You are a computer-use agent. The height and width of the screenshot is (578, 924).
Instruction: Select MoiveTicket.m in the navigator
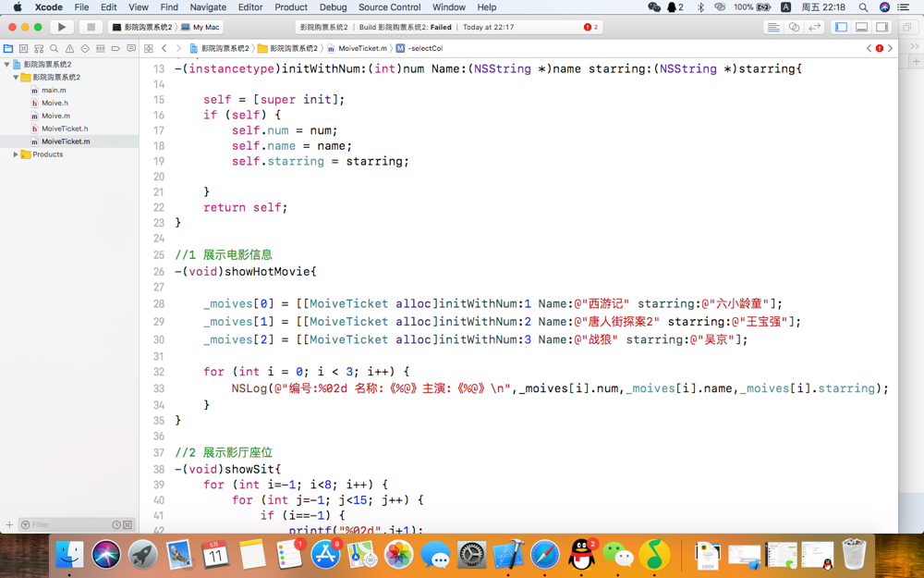[x=66, y=141]
